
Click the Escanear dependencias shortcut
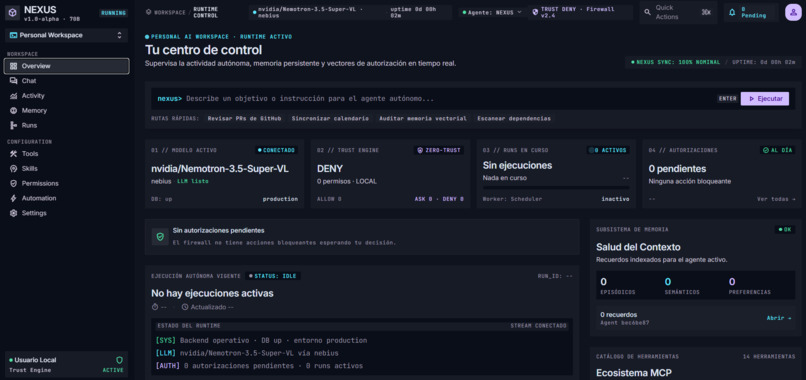514,118
